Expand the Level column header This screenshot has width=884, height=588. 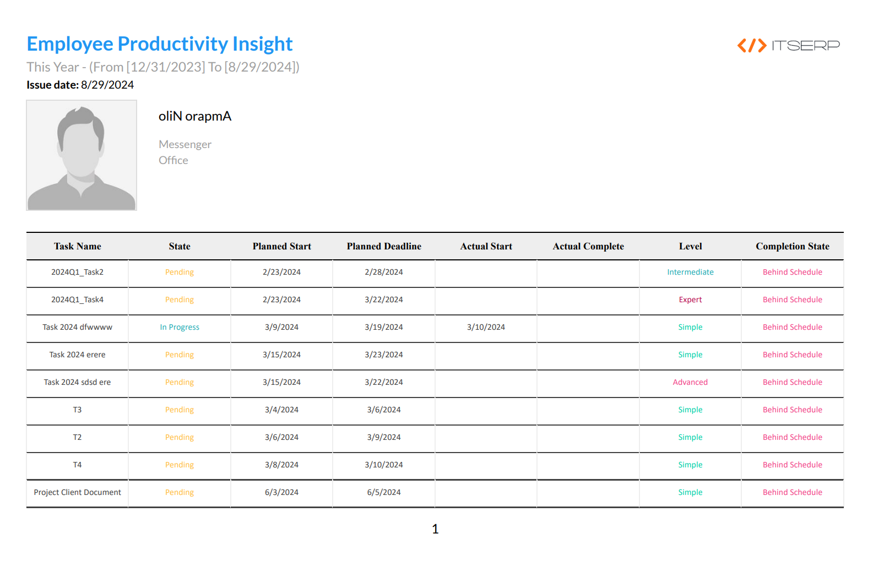coord(690,246)
